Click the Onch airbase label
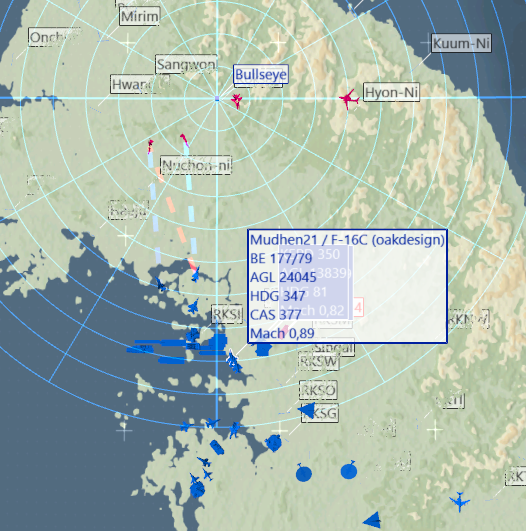The image size is (526, 531). (x=54, y=37)
